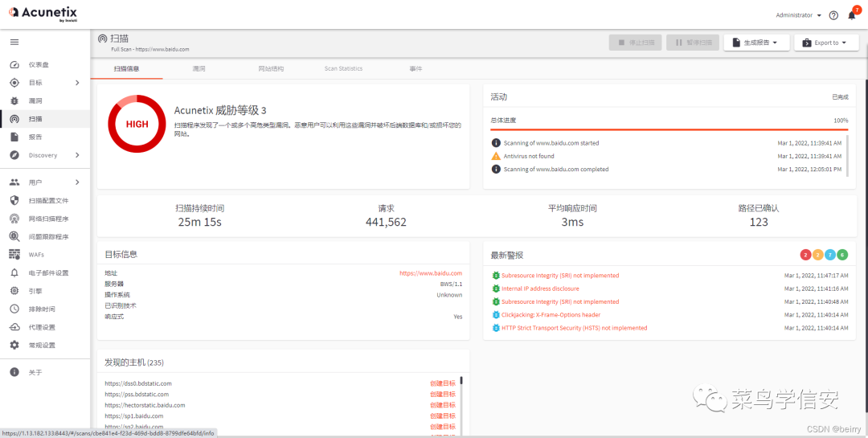
Task: Open the Generate Report (生成报告) dropdown
Action: (x=756, y=43)
